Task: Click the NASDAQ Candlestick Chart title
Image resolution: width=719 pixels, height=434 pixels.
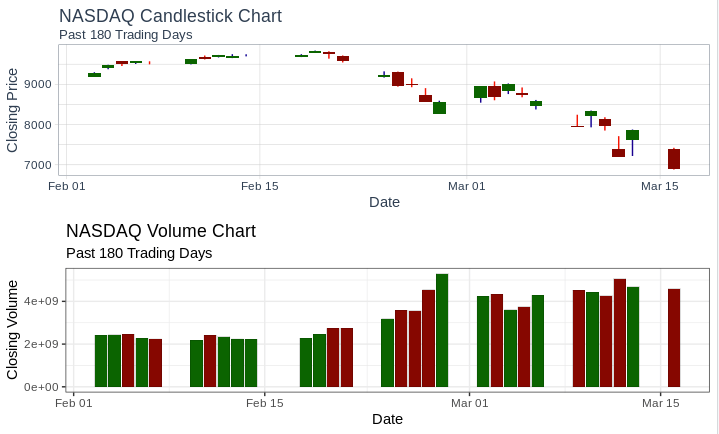Action: 170,16
